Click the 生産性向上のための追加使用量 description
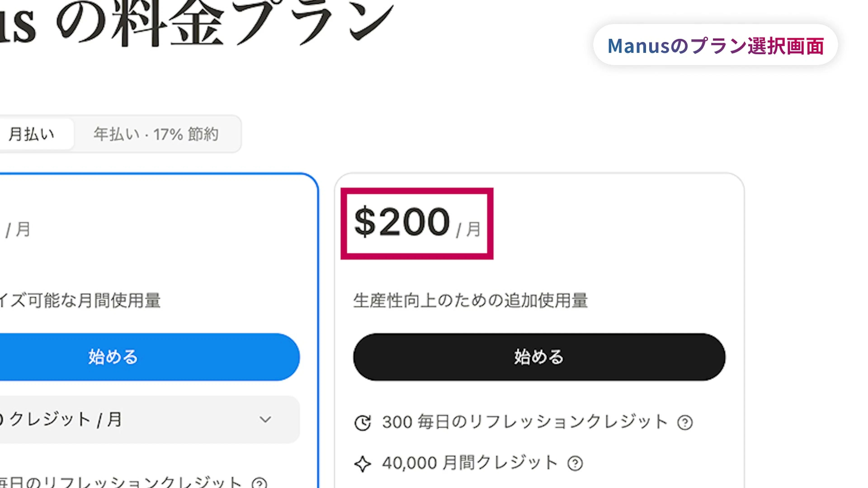This screenshot has width=868, height=488. [470, 300]
